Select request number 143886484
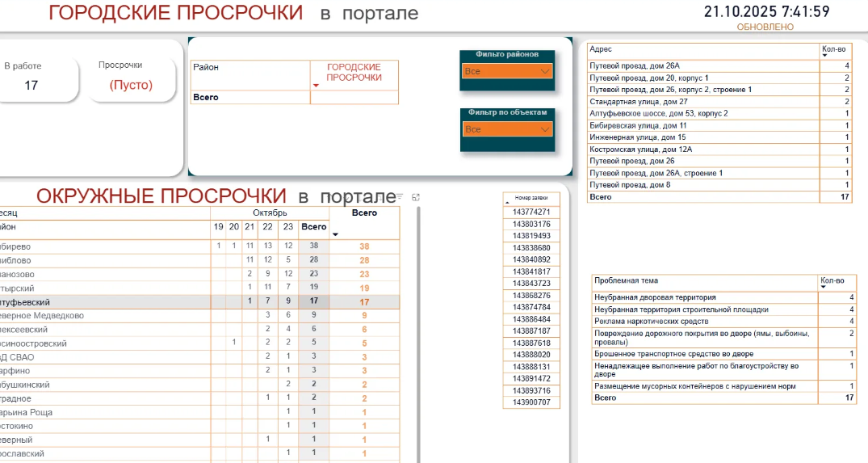Image resolution: width=868 pixels, height=463 pixels. (x=531, y=319)
